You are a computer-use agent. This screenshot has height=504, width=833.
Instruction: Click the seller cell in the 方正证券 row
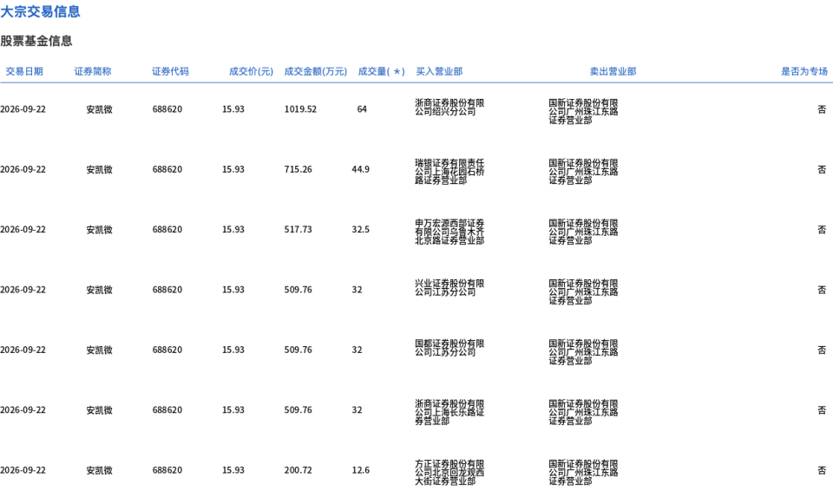(x=583, y=472)
